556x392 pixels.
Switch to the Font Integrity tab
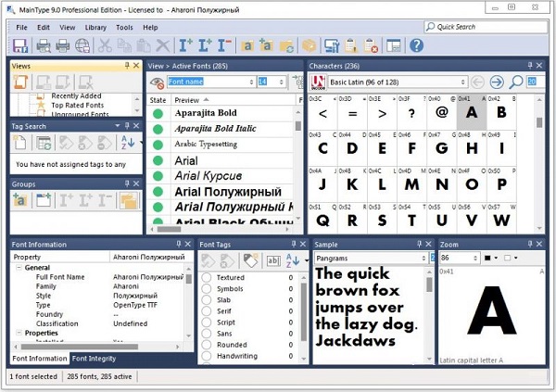(x=94, y=359)
